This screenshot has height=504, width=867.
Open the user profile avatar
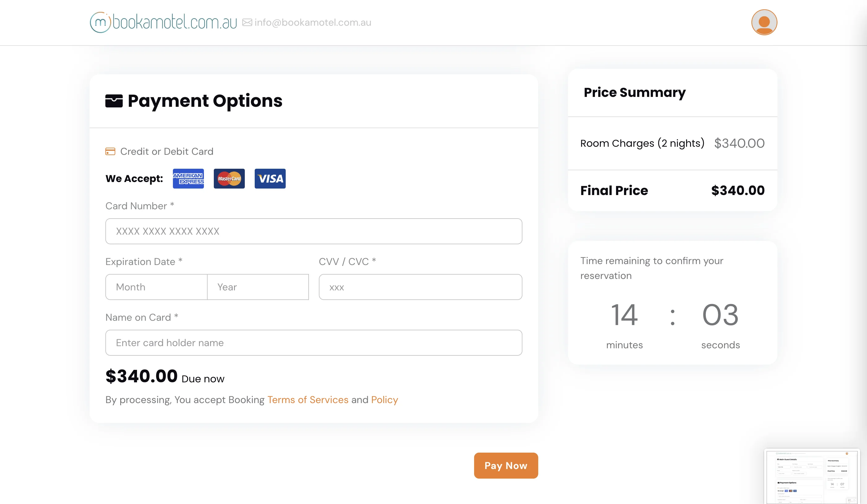click(764, 22)
